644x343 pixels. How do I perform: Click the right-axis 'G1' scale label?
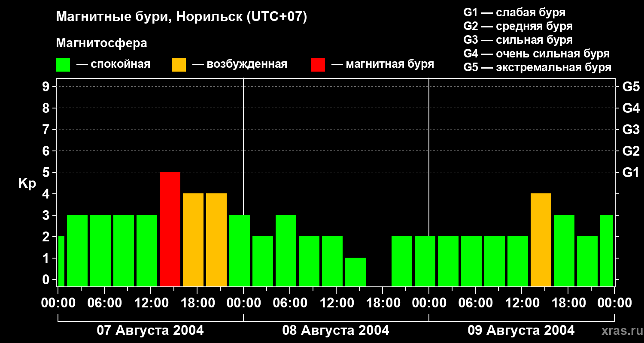pyautogui.click(x=631, y=172)
